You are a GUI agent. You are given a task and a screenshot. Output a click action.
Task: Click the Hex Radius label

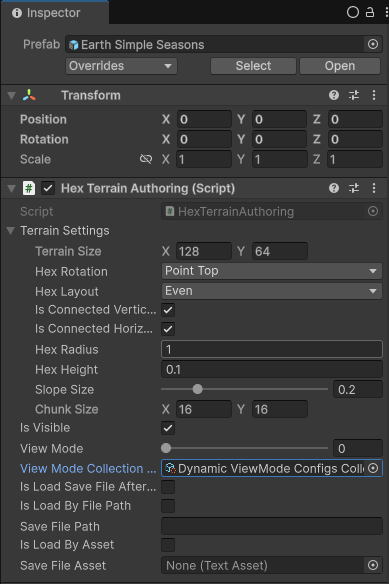tap(67, 349)
